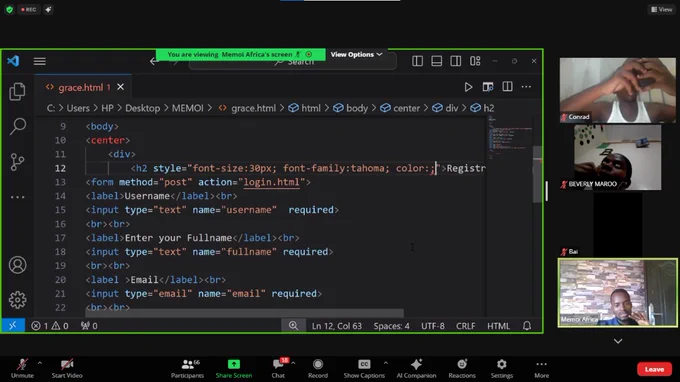Open the Search magnifier in the activity bar
This screenshot has width=680, height=382.
(x=18, y=126)
